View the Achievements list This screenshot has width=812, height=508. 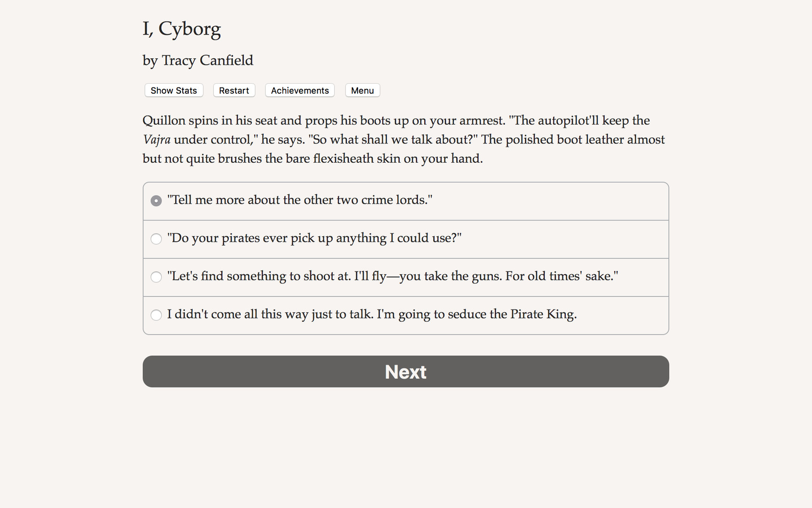pyautogui.click(x=299, y=90)
